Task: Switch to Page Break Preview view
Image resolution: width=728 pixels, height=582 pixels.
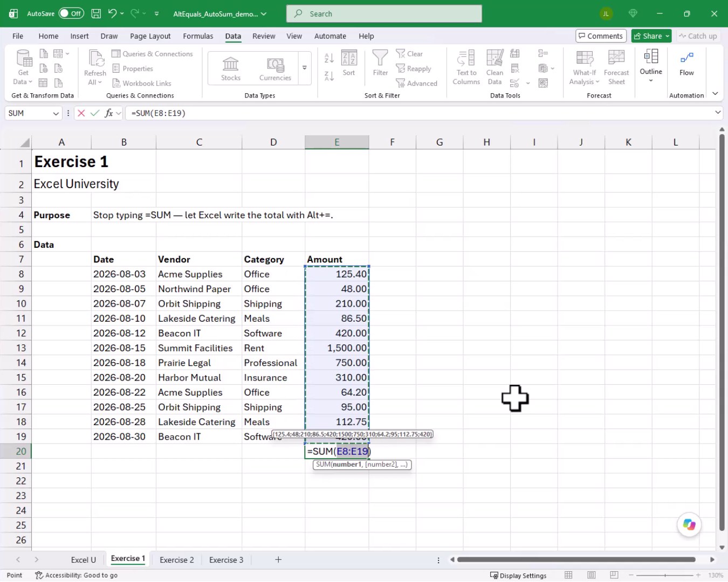Action: click(614, 575)
